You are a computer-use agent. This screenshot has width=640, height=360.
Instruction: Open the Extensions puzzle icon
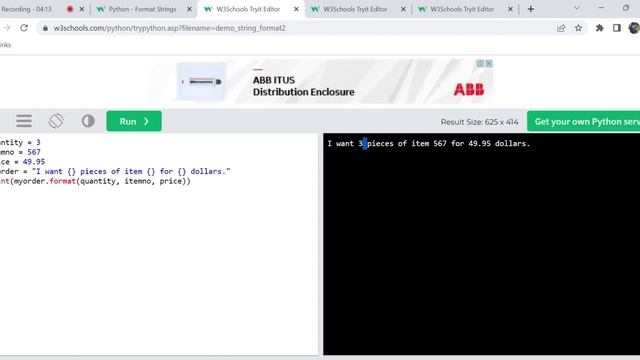point(600,28)
